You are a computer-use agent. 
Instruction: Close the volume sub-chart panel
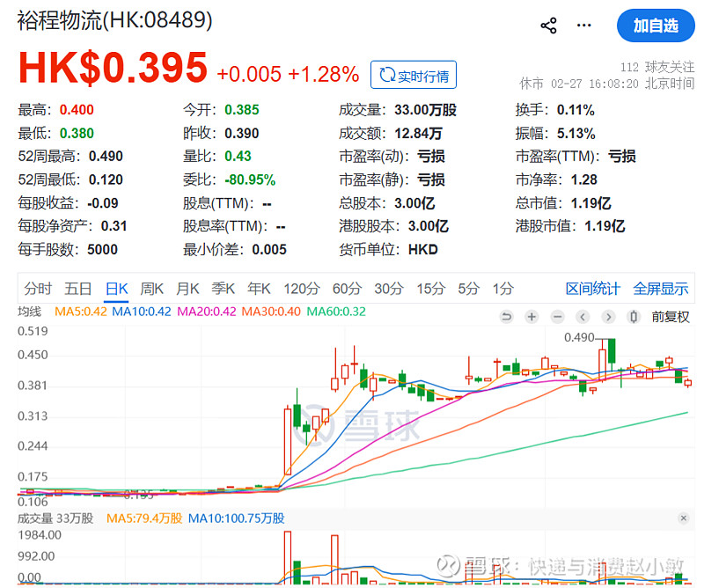click(684, 518)
